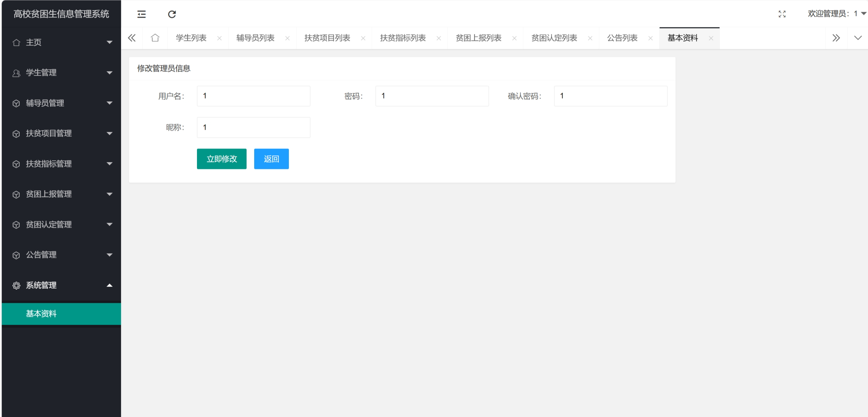Enter fullscreen via the expand icon

pyautogui.click(x=783, y=14)
